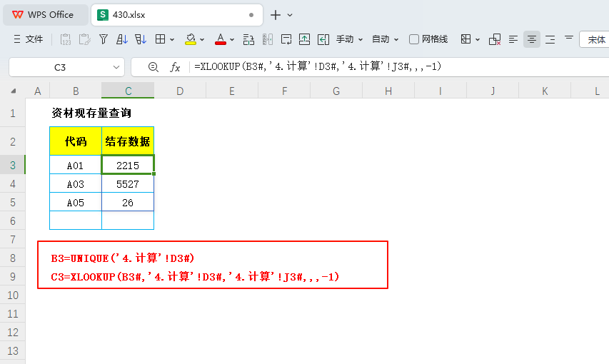Click the insert rows icon
Viewport: 609px width, 364px height.
248,39
